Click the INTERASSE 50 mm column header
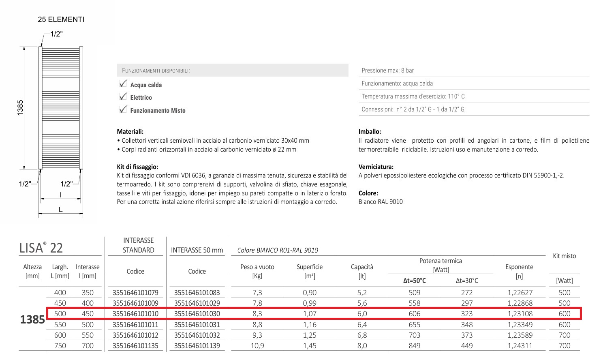603x364 pixels. click(x=197, y=250)
